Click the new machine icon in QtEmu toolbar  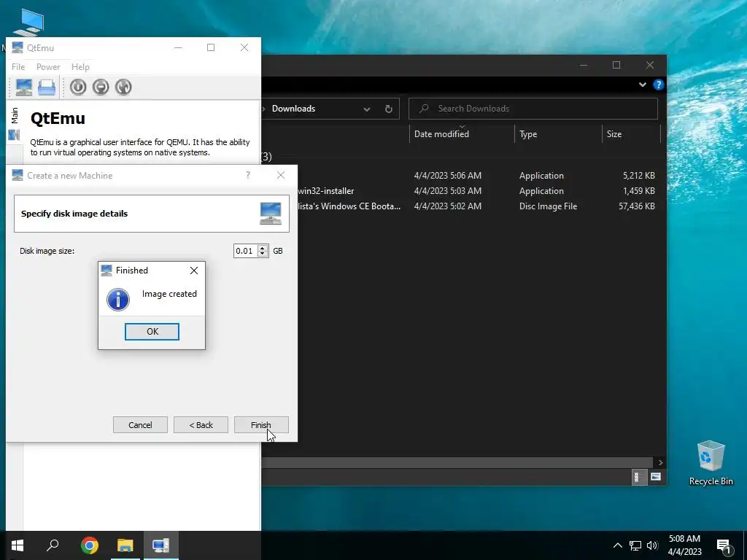coord(24,87)
